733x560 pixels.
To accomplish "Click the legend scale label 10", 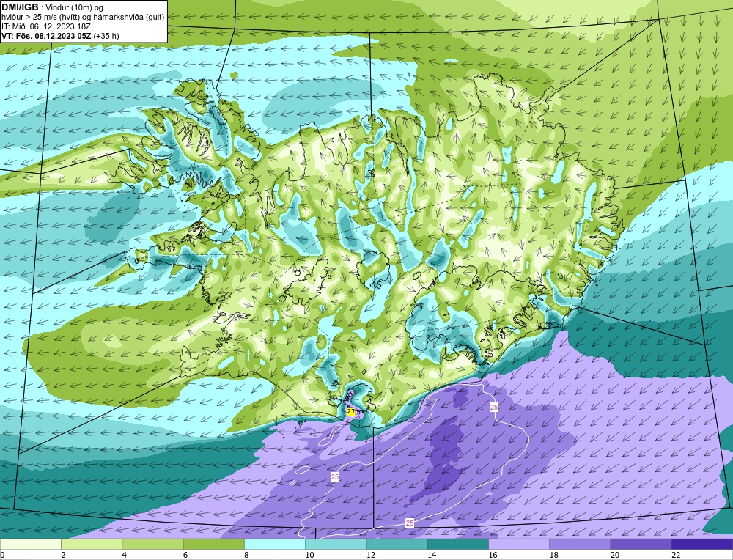I will (x=309, y=556).
